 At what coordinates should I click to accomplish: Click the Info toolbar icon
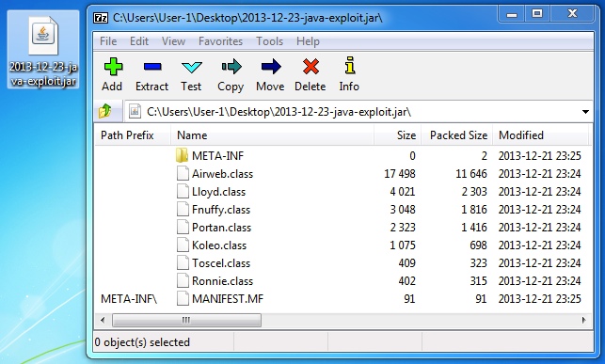[x=350, y=65]
